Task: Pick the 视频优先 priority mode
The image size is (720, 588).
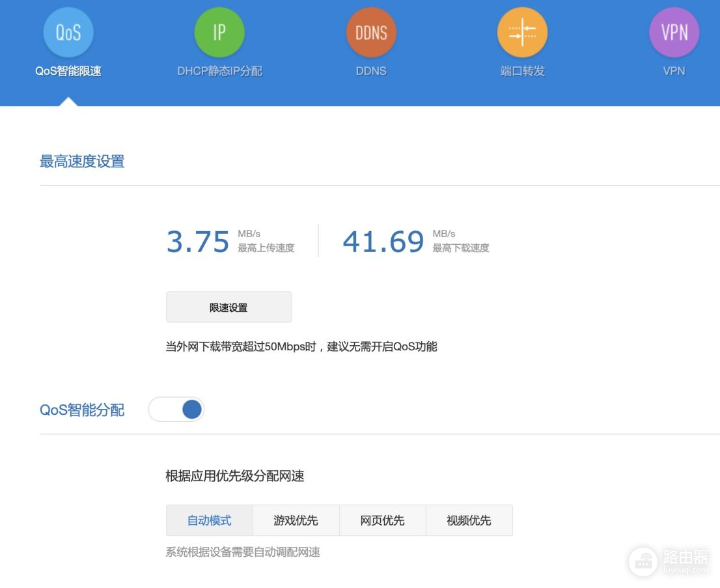Action: [x=469, y=520]
